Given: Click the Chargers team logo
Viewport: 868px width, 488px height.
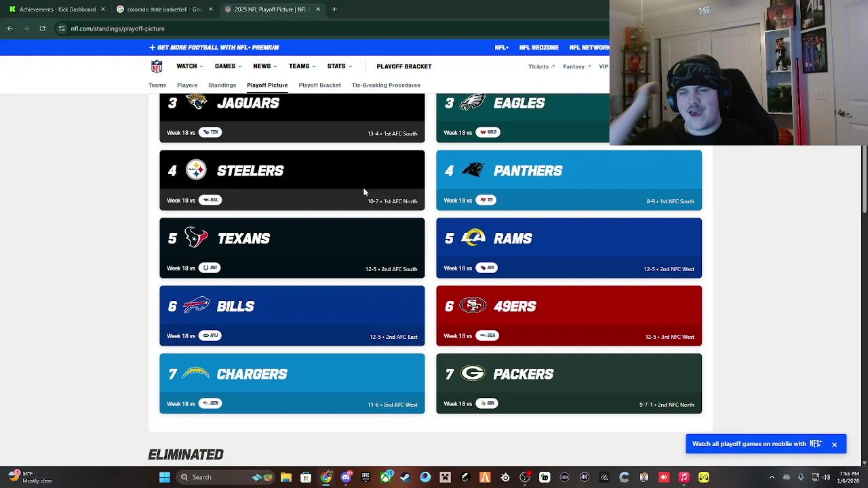Looking at the screenshot, I should (x=196, y=373).
